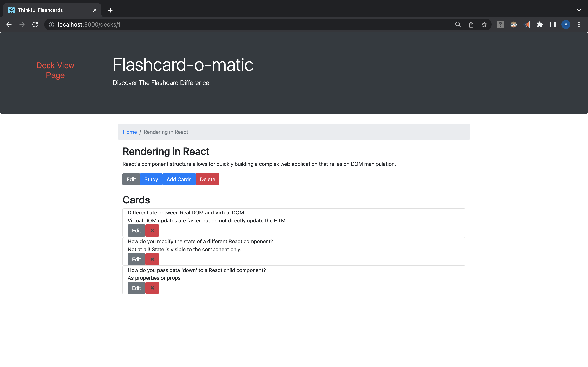Viewport: 588px width, 367px height.
Task: Open the question-mark extension icon
Action: pyautogui.click(x=500, y=24)
